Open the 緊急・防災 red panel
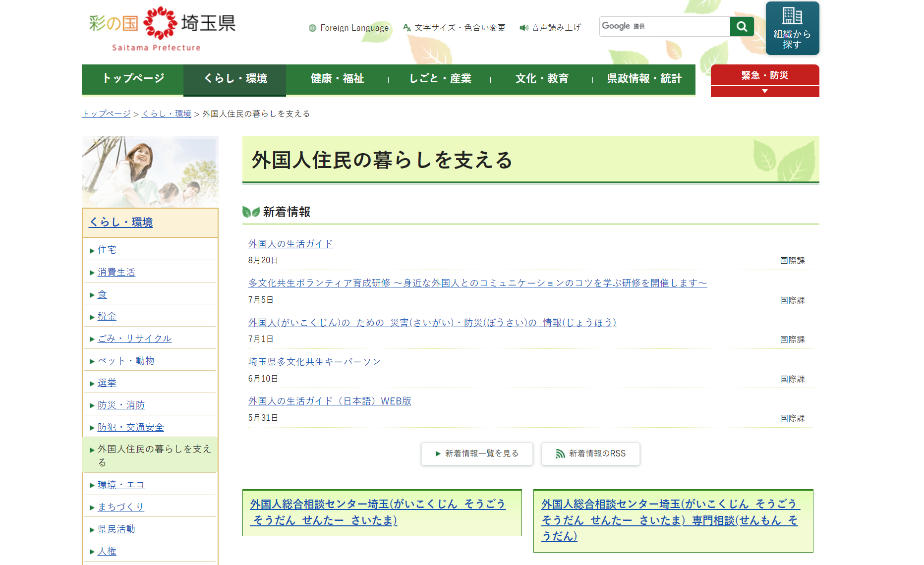Screen dimensions: 924x565 click(764, 75)
